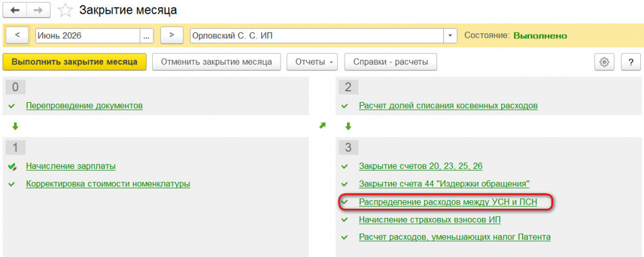Screen dimensions: 644x257
Task: Open Справки - расчеты
Action: click(x=390, y=62)
